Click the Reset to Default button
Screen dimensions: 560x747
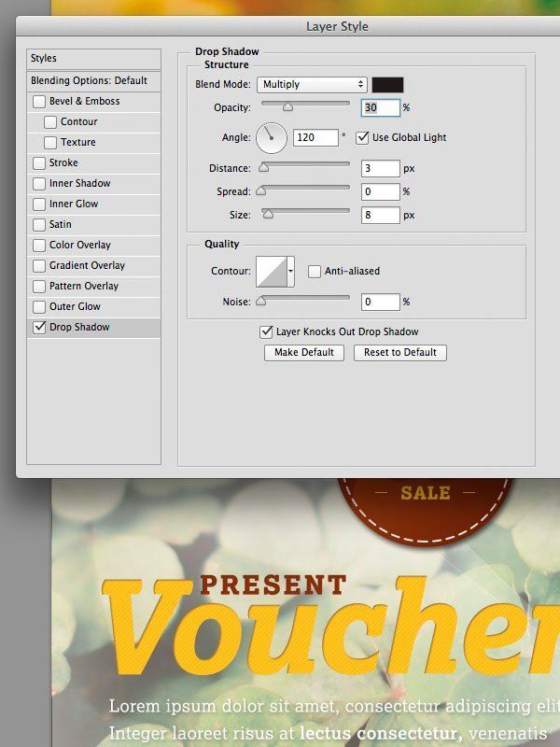click(x=400, y=353)
